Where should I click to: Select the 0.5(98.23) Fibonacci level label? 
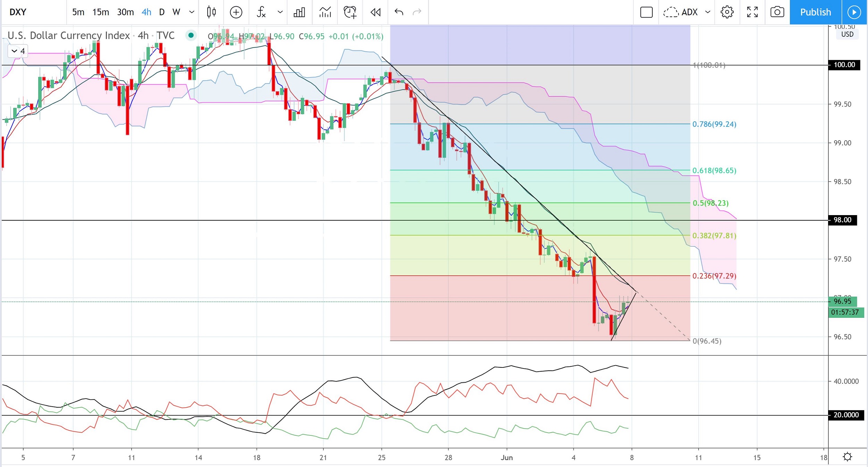tap(710, 203)
